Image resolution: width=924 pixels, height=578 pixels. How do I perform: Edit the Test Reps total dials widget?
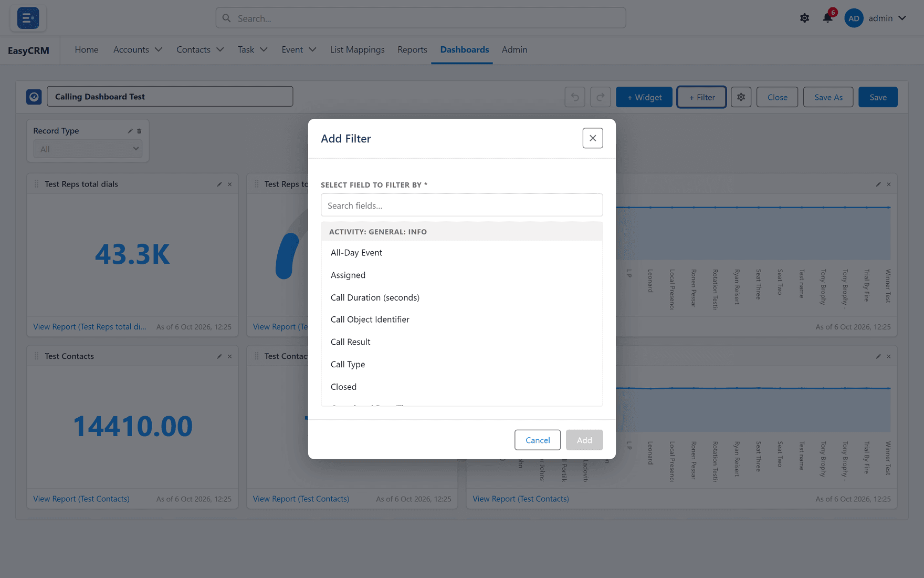click(219, 184)
